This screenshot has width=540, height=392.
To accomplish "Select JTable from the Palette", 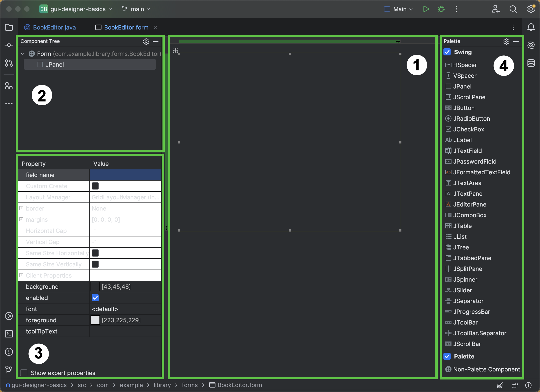I will [462, 226].
